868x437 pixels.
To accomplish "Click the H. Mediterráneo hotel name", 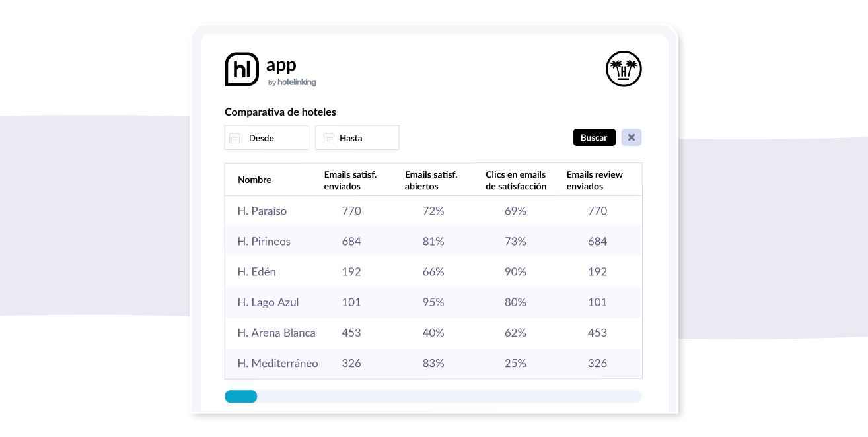I will click(277, 364).
